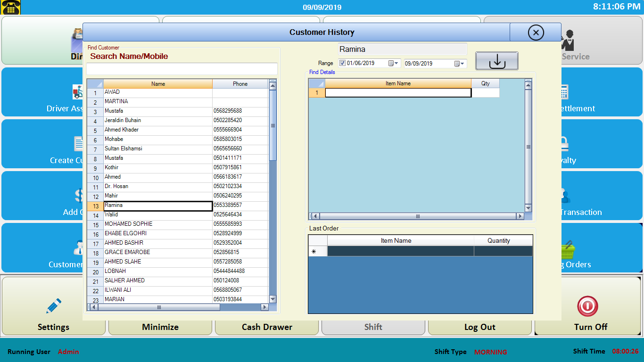
Task: Close the Customer History dialog
Action: pos(536,32)
